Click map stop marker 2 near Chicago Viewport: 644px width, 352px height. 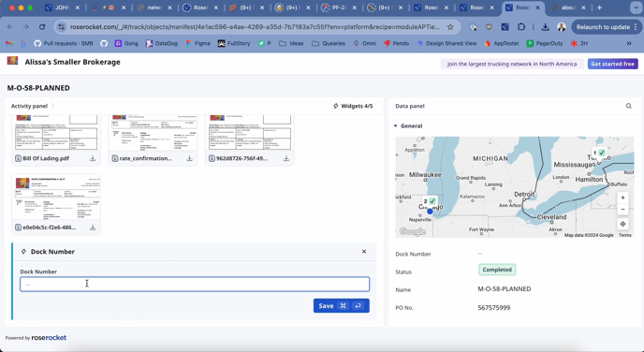[430, 201]
